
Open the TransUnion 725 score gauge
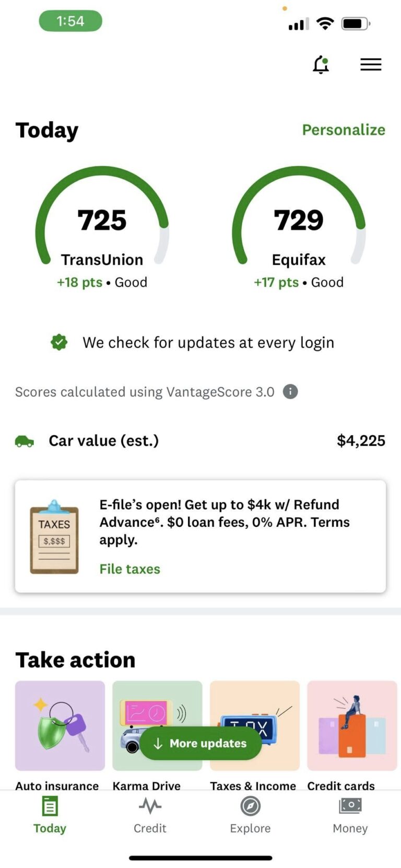(102, 227)
